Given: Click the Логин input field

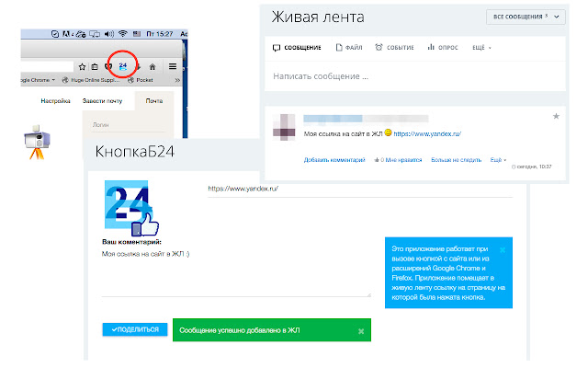Looking at the screenshot, I should click(x=129, y=125).
